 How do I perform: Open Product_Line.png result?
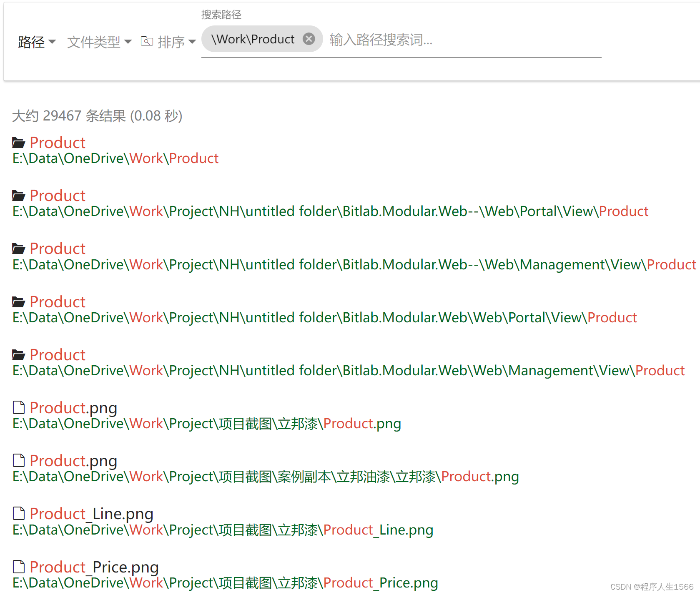tap(92, 514)
